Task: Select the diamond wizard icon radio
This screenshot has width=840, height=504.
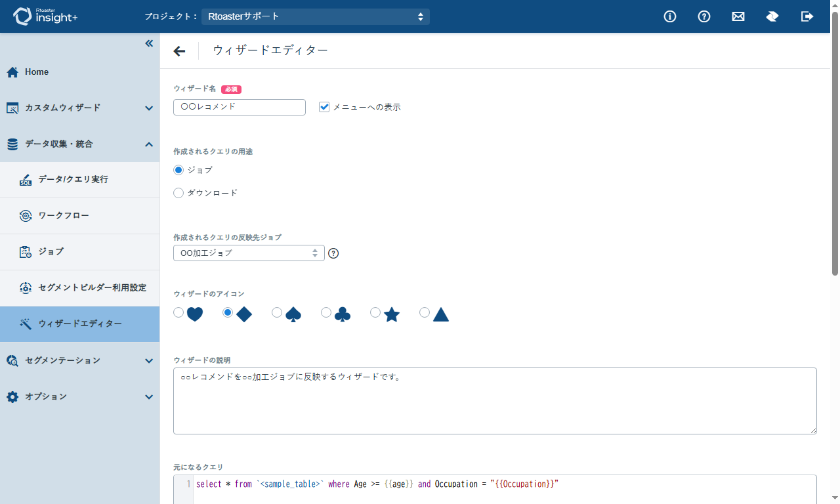Action: [228, 312]
